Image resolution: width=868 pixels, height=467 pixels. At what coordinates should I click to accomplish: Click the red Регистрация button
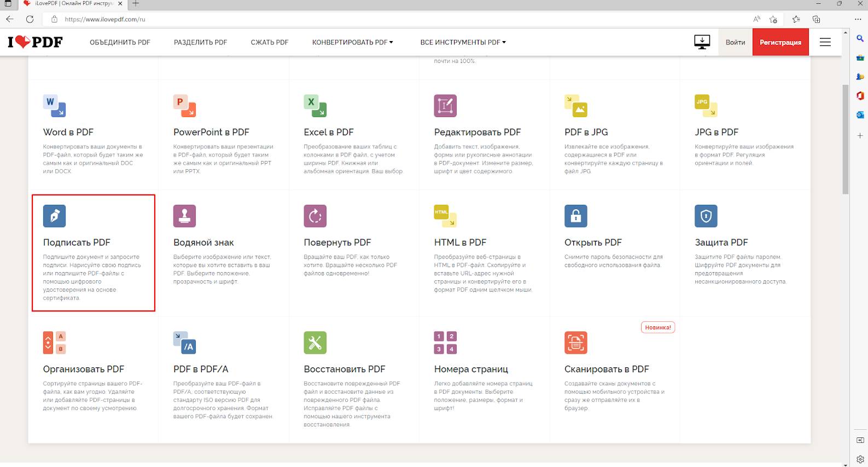click(780, 42)
